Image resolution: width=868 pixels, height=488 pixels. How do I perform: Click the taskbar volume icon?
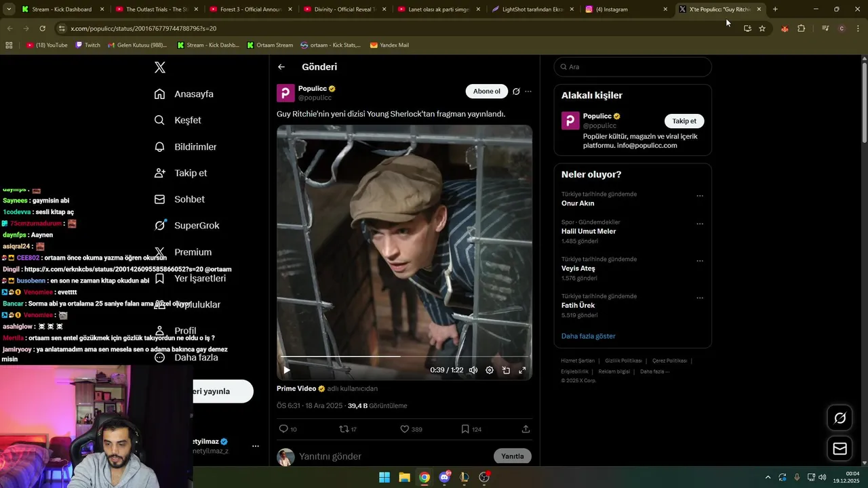[823, 477]
